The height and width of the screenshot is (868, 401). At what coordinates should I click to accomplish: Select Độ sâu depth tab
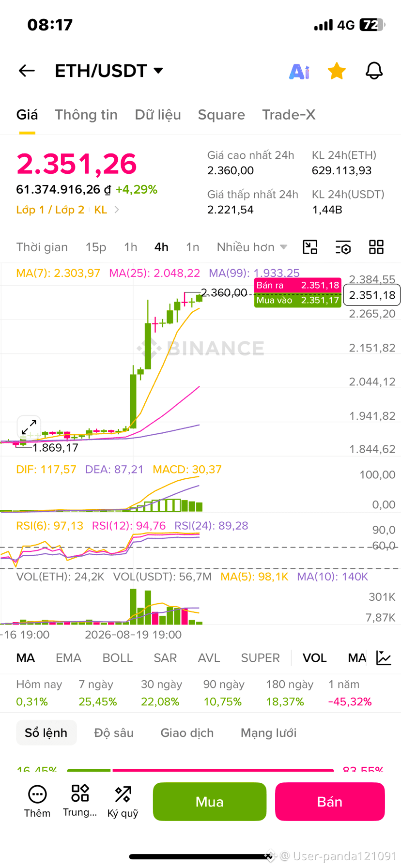(x=114, y=733)
